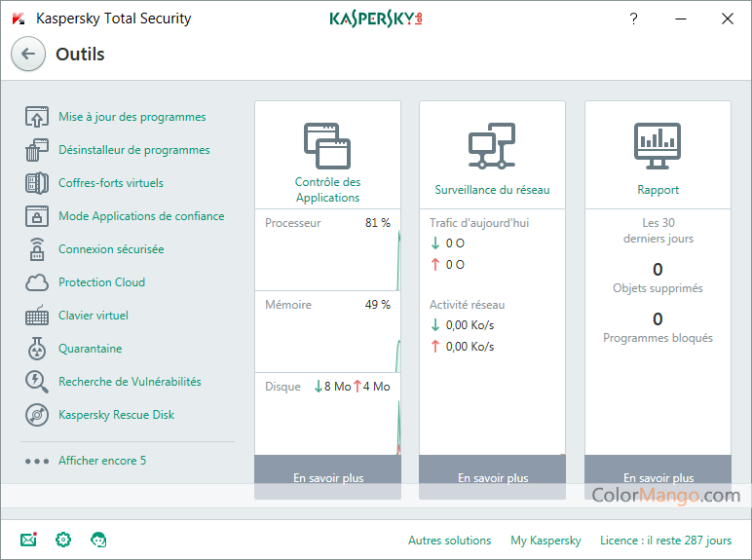Viewport: 752px width, 560px height.
Task: Open Protection Cloud
Action: 101,281
